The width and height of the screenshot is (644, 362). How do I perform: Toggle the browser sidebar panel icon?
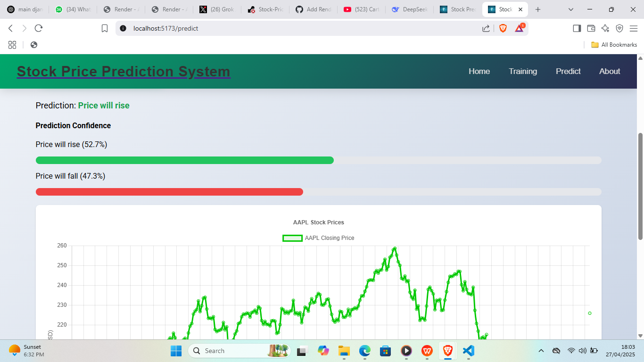point(577,28)
